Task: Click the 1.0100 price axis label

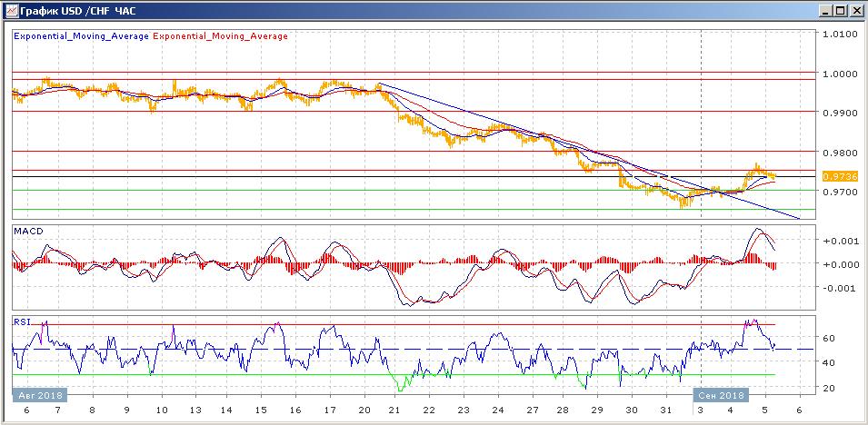Action: click(840, 35)
